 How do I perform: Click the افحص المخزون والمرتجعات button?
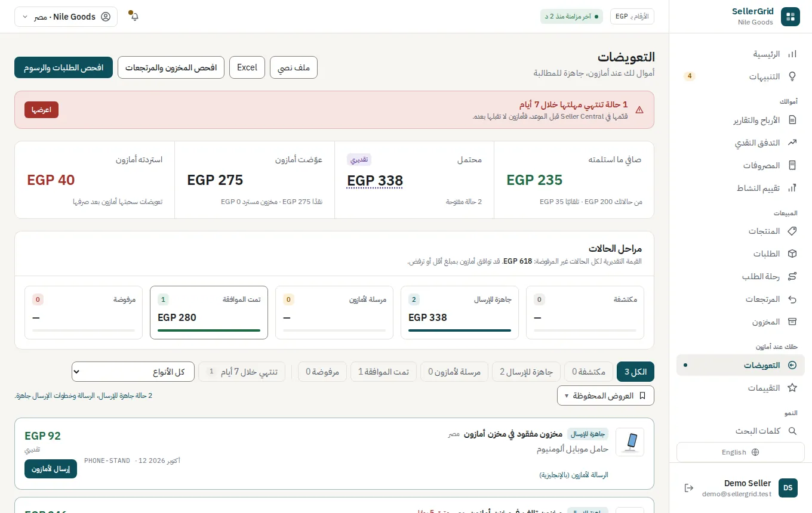tap(171, 67)
